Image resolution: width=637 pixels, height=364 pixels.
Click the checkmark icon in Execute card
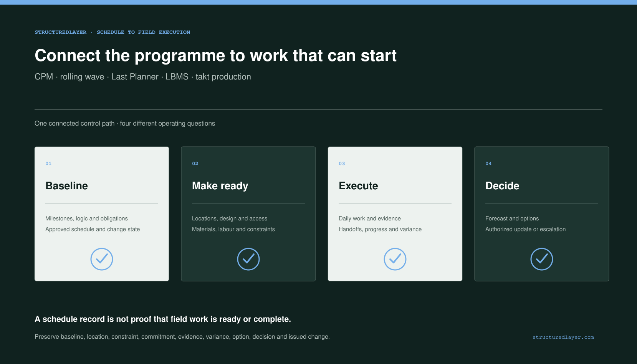[395, 259]
